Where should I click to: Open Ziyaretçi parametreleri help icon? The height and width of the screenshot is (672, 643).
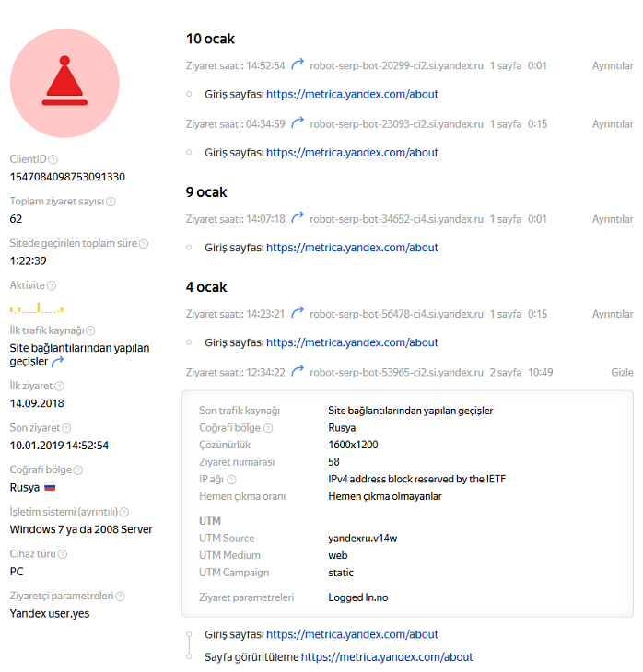click(120, 597)
